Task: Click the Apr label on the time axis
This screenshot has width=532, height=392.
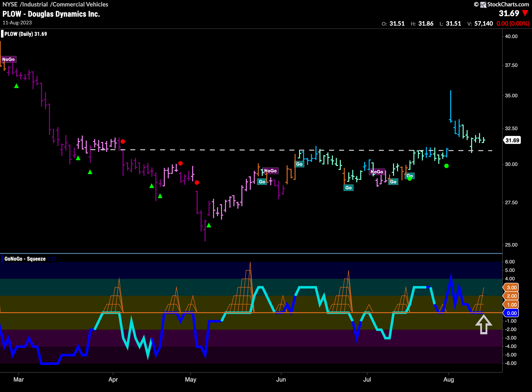Action: click(113, 380)
